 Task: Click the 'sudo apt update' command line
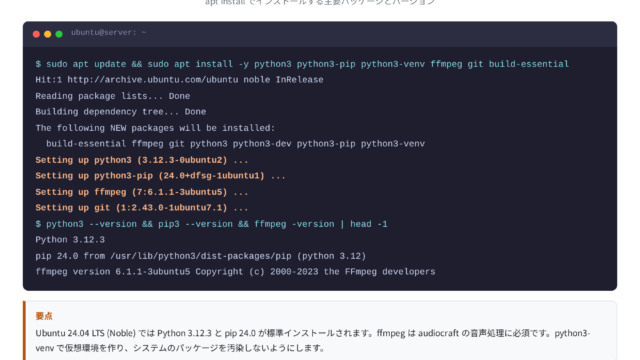click(302, 64)
